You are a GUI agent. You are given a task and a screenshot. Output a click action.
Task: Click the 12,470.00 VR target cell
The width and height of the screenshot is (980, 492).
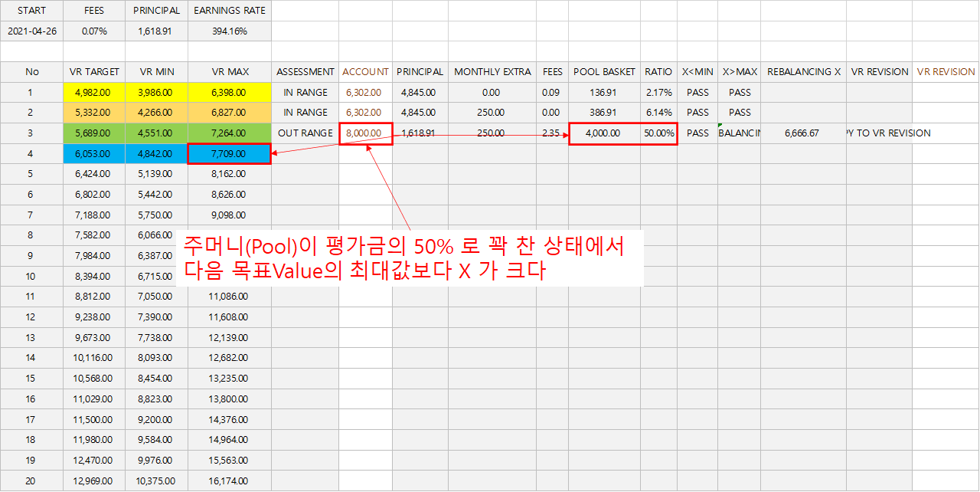[x=94, y=461]
